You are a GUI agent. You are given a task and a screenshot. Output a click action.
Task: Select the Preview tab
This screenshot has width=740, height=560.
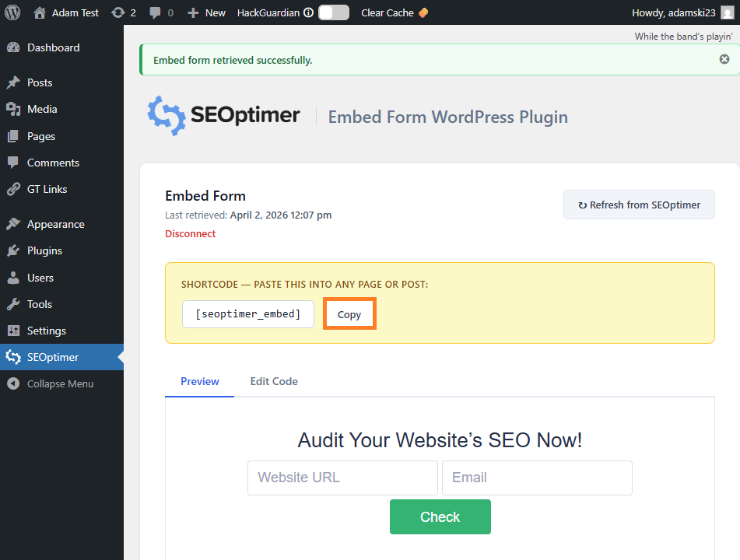pyautogui.click(x=200, y=381)
